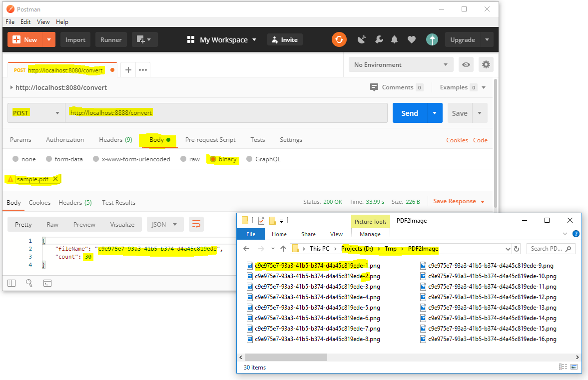Open the tab options ellipsis
Screen dimensions: 588x380
[143, 70]
